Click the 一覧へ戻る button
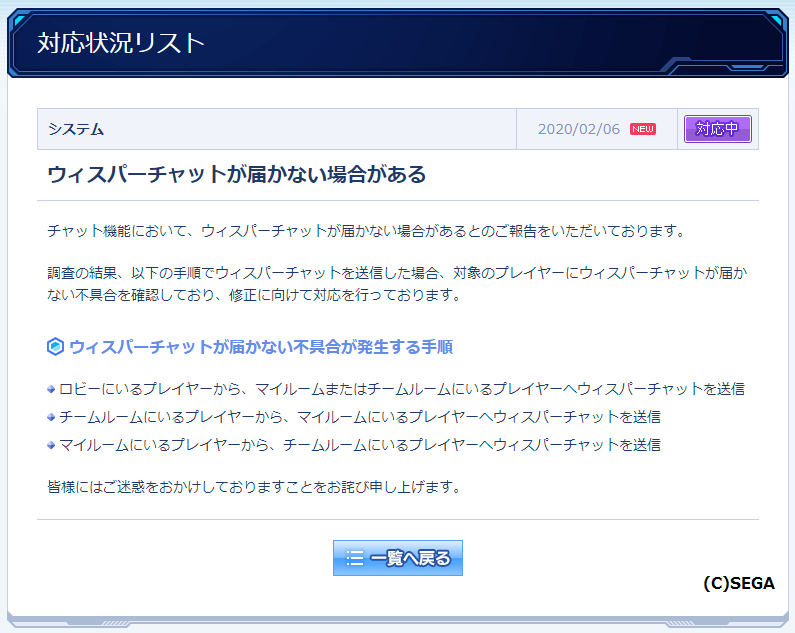This screenshot has height=633, width=795. (x=398, y=558)
